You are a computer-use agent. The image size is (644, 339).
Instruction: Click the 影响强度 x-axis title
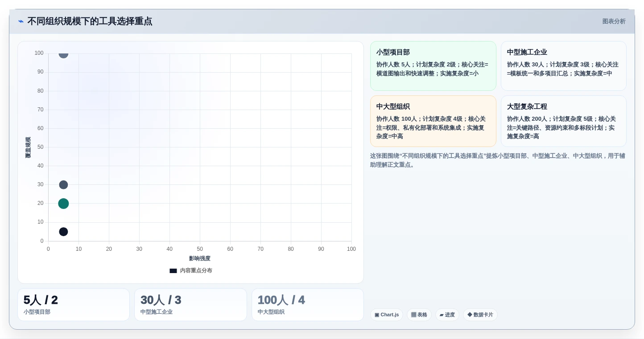200,258
